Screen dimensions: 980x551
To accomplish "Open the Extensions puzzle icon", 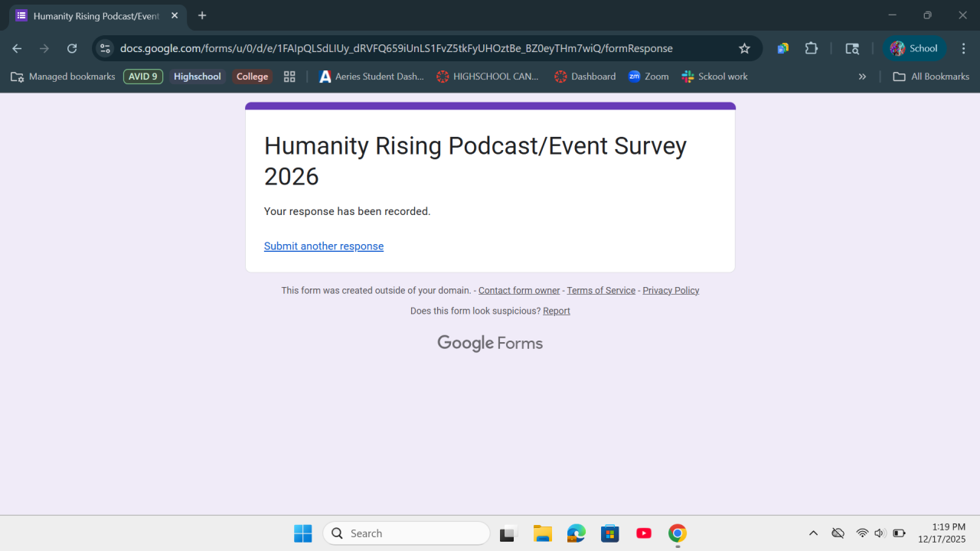I will click(812, 48).
